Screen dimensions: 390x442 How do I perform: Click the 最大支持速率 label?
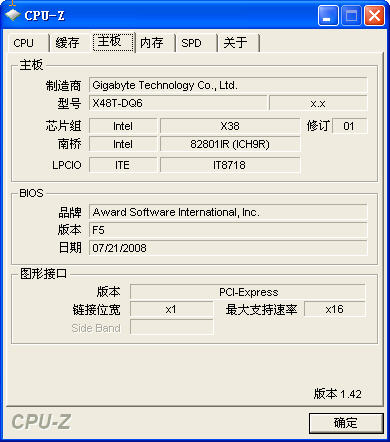[x=261, y=310]
